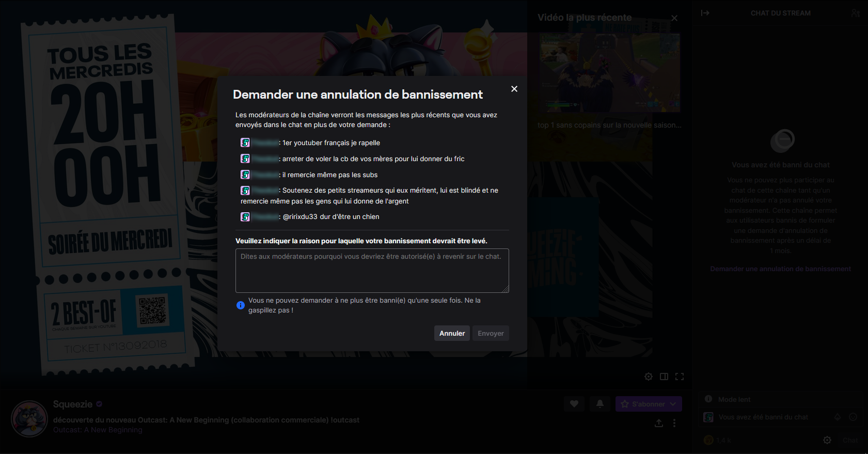Click the heart follow button
The height and width of the screenshot is (454, 868).
coord(574,404)
